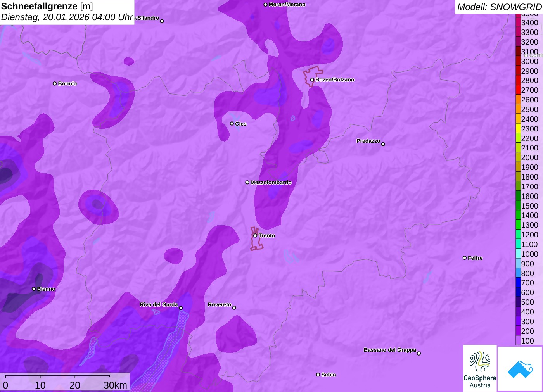This screenshot has height=392, width=543.
Task: Click the Feltre city marker
Action: coord(465,258)
